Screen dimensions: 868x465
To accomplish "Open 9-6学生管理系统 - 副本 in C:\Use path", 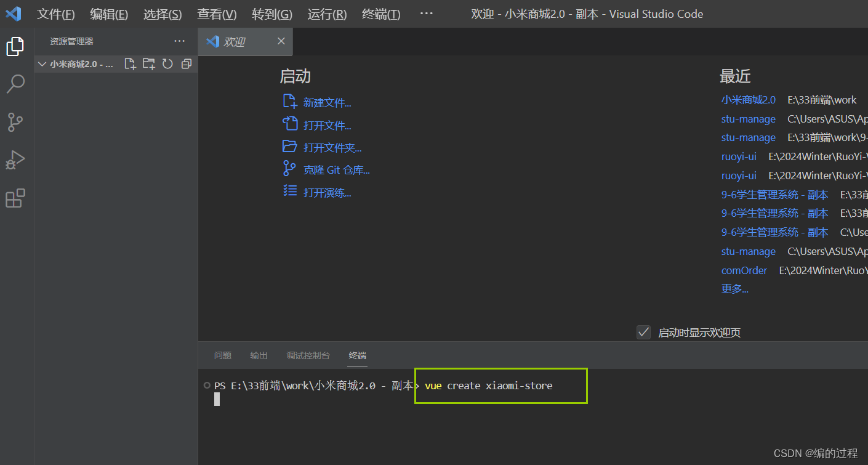I will pyautogui.click(x=775, y=232).
